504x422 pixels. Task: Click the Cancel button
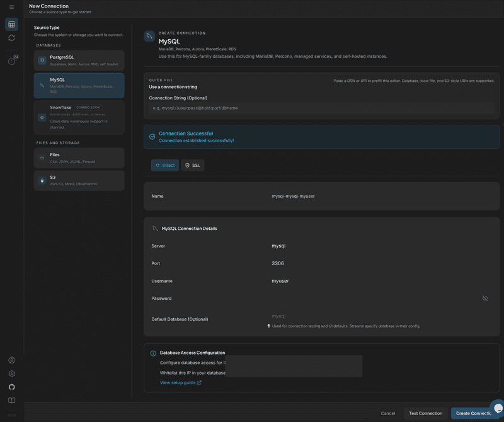pos(387,413)
